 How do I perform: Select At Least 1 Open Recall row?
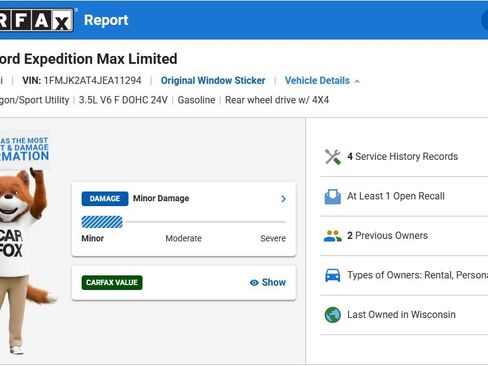tap(404, 196)
